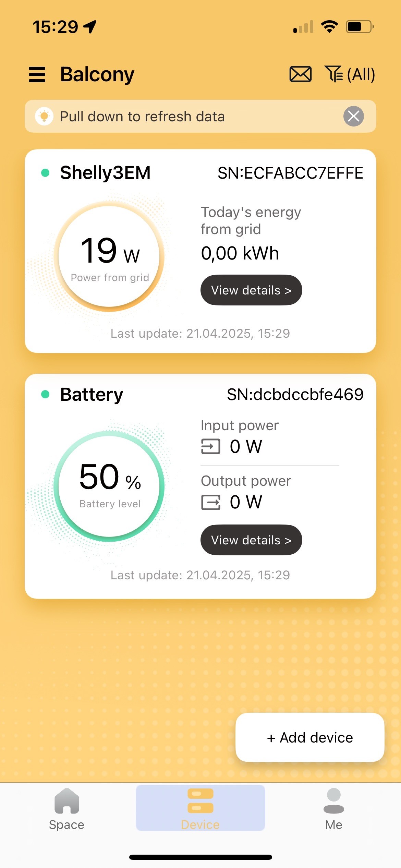Open the device filter (All)

[x=350, y=74]
